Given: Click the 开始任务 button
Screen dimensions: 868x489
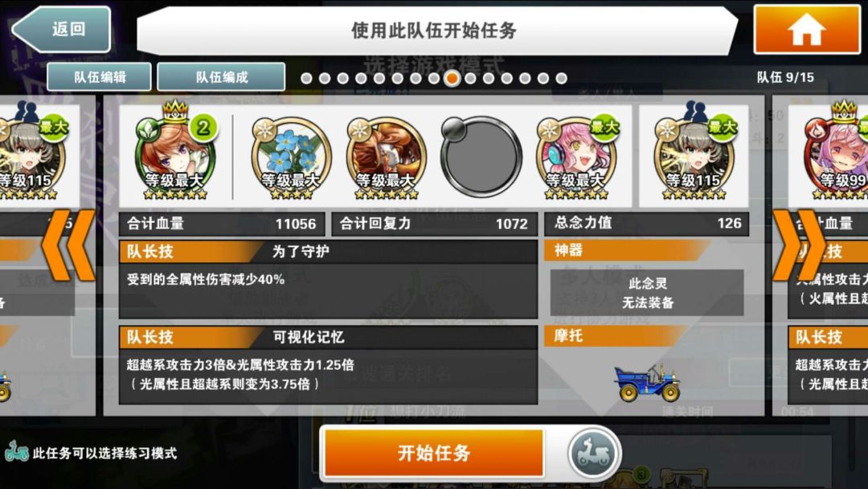Looking at the screenshot, I should [x=433, y=453].
